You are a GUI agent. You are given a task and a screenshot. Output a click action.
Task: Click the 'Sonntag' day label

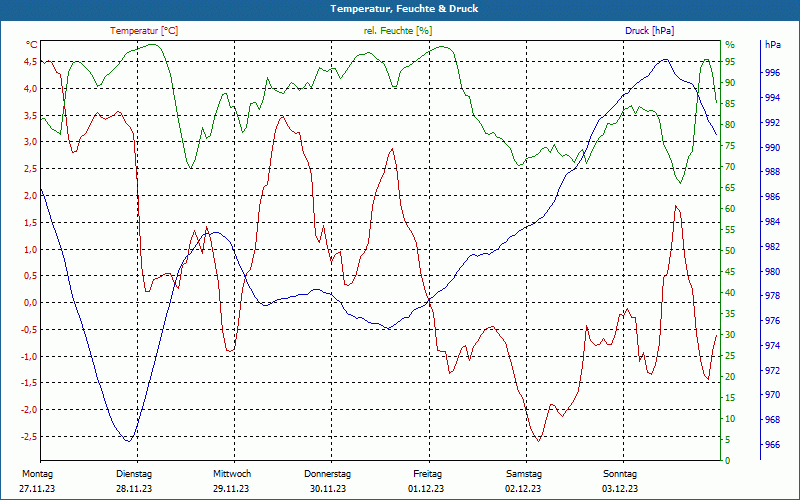pos(620,474)
